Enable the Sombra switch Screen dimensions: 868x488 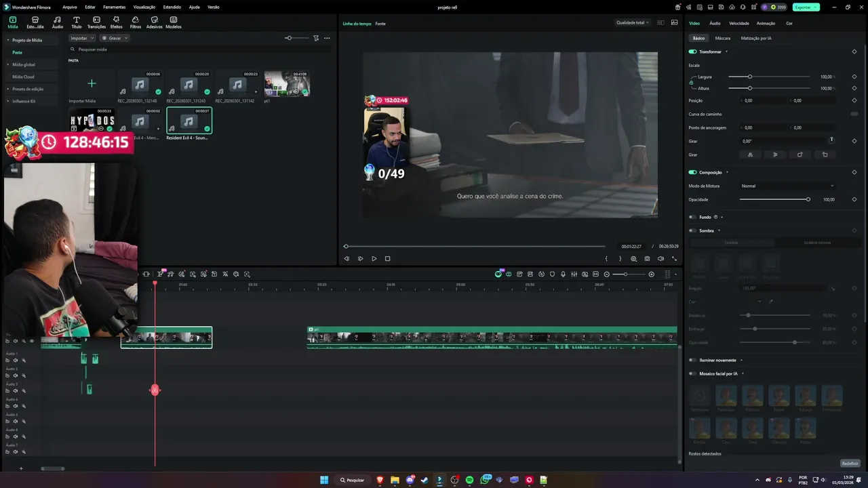(x=692, y=230)
